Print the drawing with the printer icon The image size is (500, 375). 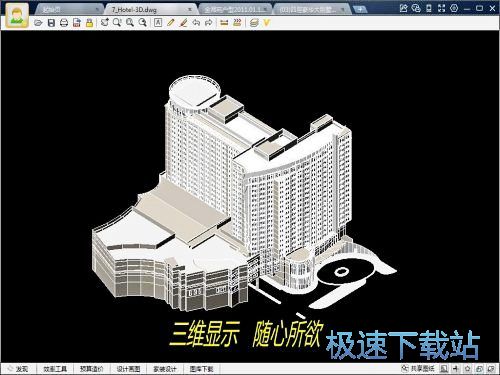pos(64,23)
